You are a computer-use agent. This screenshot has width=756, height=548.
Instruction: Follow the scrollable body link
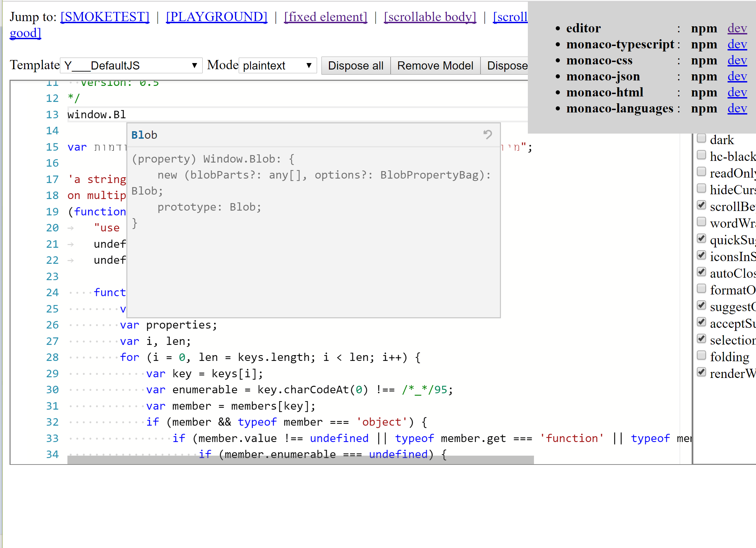430,17
